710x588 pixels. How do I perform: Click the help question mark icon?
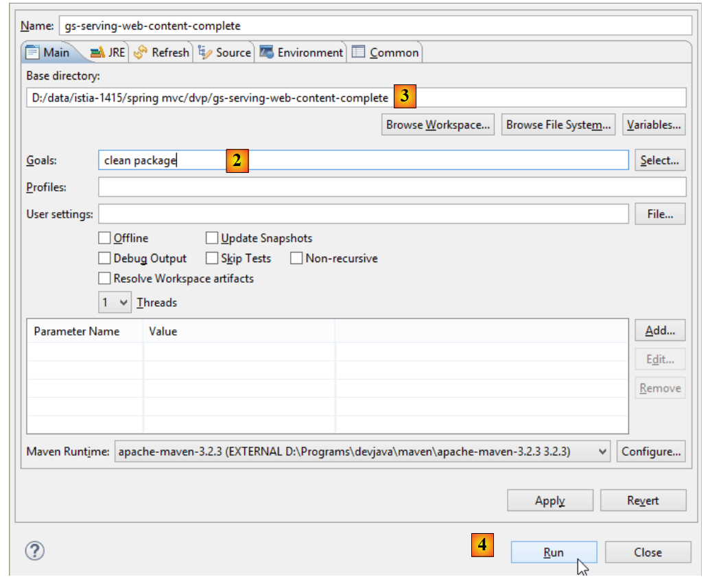pyautogui.click(x=35, y=551)
